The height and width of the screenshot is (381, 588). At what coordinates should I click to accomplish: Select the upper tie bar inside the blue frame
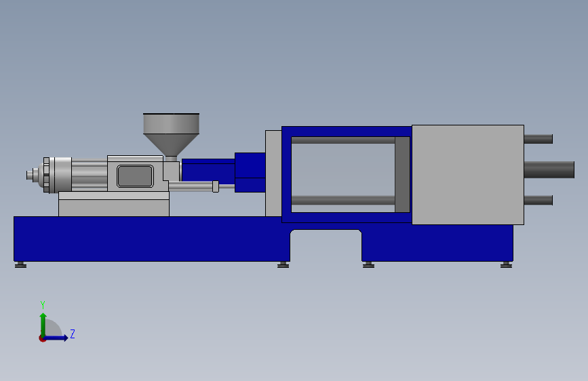tap(343, 140)
